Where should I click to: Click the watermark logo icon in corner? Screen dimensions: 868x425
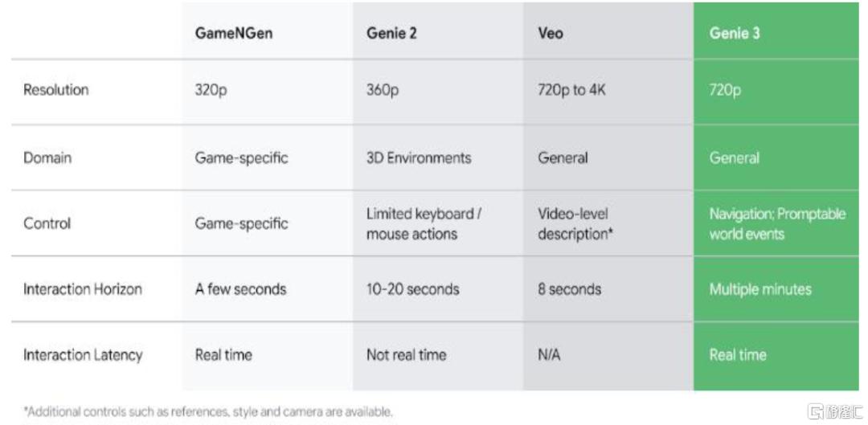[x=817, y=412]
